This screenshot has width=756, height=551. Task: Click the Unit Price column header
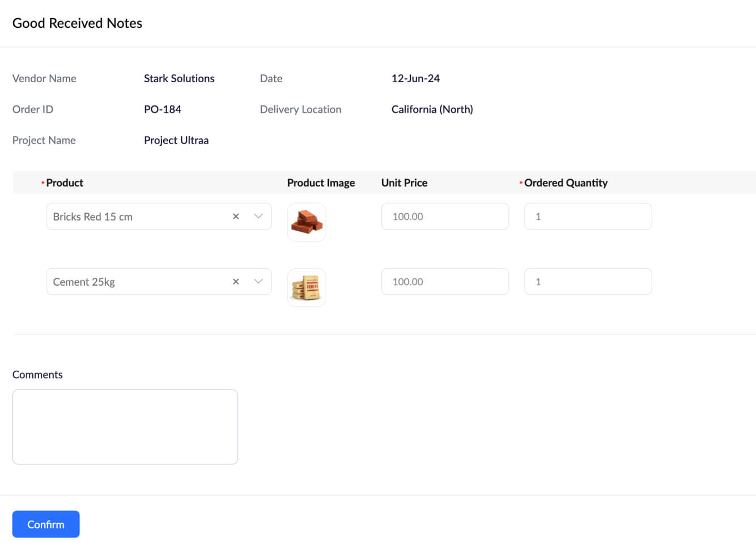(404, 183)
